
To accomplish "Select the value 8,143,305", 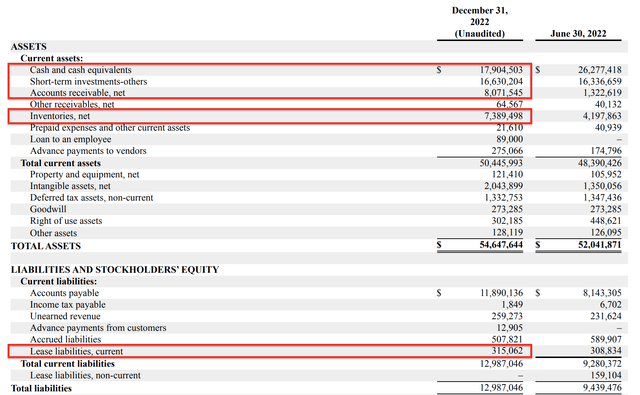I will pyautogui.click(x=602, y=293).
